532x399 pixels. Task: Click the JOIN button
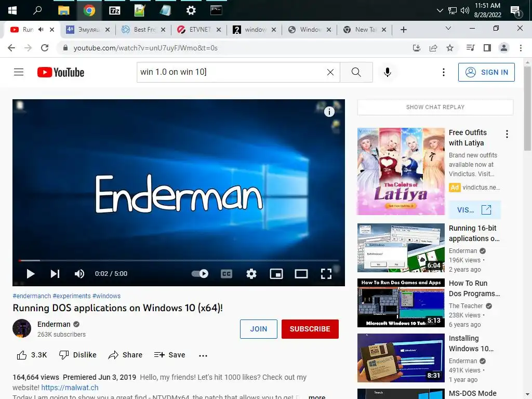[x=259, y=329]
